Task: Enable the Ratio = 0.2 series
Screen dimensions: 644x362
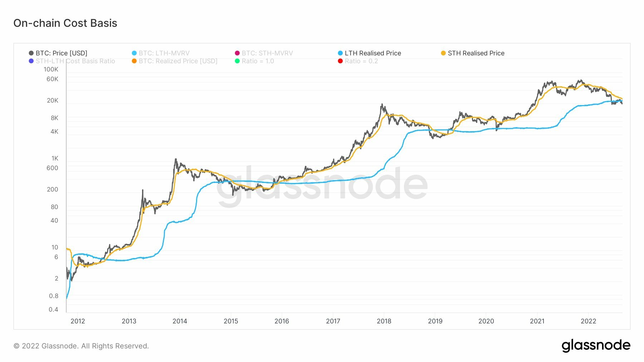Action: click(361, 61)
